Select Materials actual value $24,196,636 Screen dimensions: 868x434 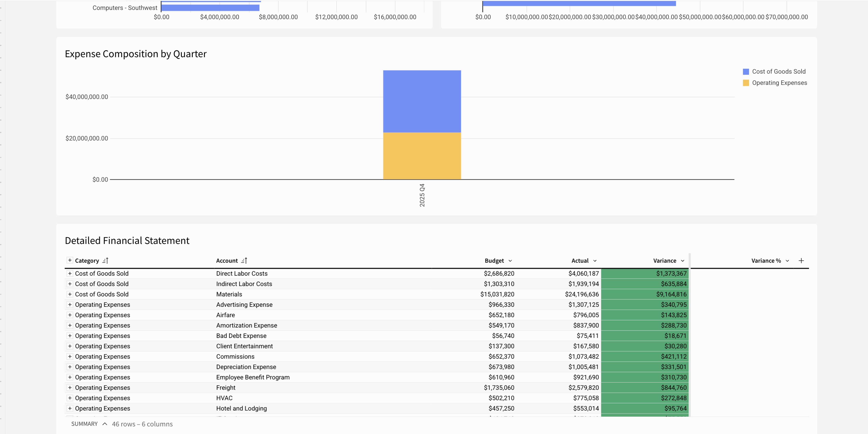(582, 294)
